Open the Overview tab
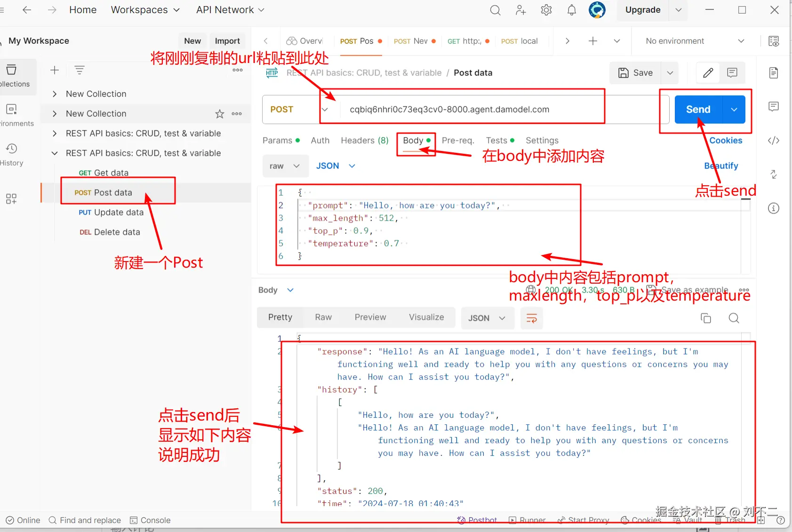The image size is (792, 532). [305, 41]
